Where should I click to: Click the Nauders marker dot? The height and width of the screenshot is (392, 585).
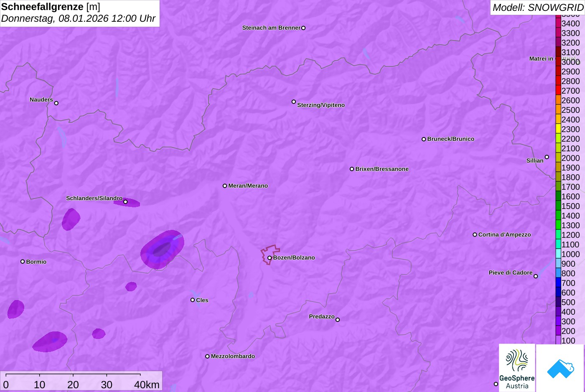(56, 103)
